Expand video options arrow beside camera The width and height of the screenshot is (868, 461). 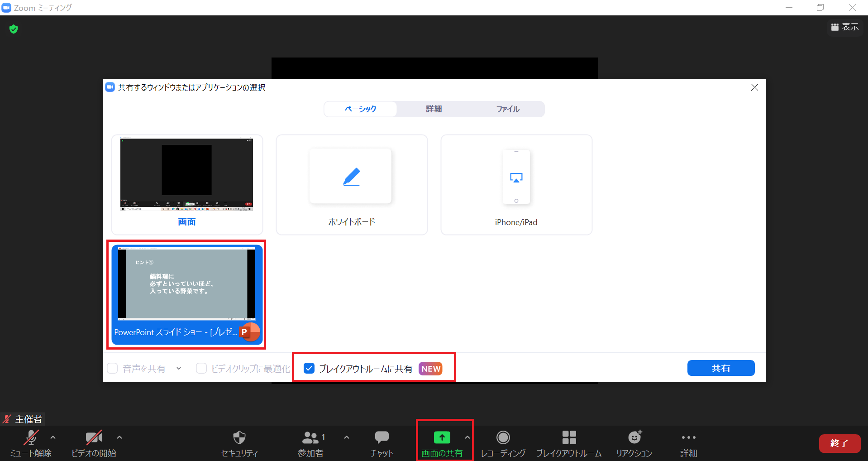click(x=119, y=437)
